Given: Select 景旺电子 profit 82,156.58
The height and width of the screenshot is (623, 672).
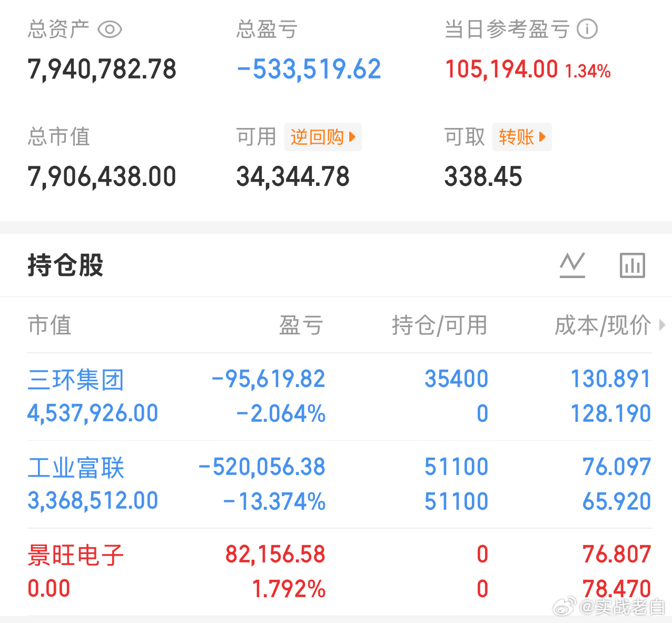Looking at the screenshot, I should (275, 555).
